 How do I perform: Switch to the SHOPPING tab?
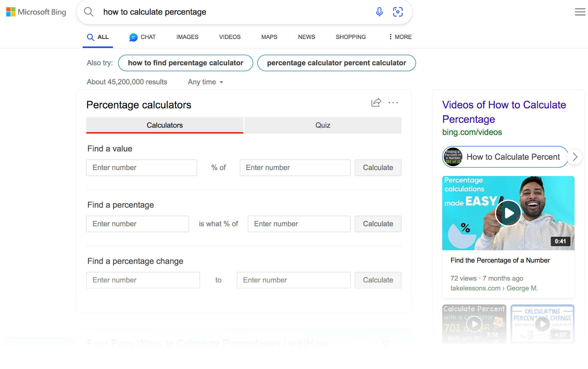pos(351,37)
